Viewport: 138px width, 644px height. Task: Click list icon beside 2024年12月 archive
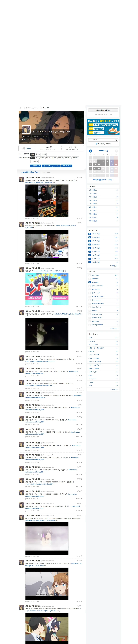[90, 234]
